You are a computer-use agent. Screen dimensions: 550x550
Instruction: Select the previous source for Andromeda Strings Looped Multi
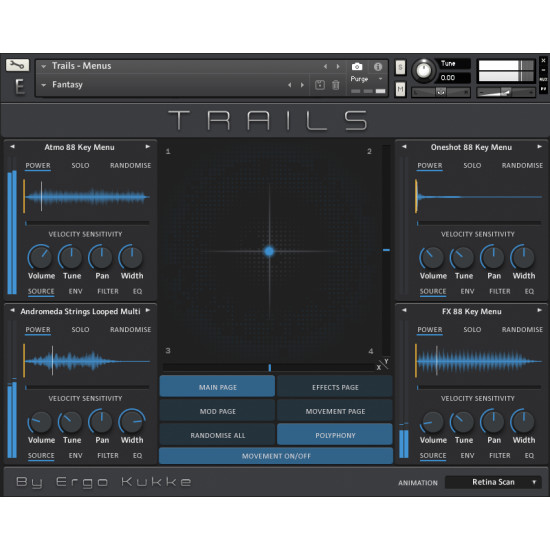pyautogui.click(x=12, y=310)
